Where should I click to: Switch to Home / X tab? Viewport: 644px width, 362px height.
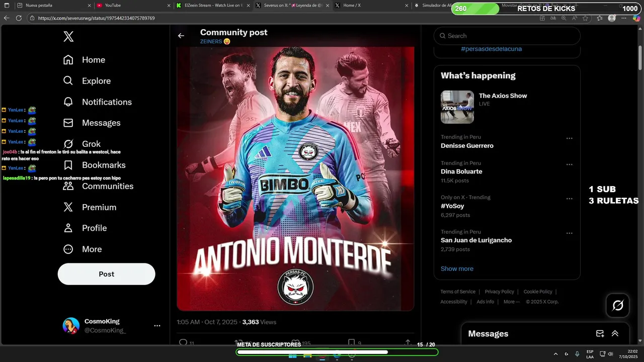[371, 6]
